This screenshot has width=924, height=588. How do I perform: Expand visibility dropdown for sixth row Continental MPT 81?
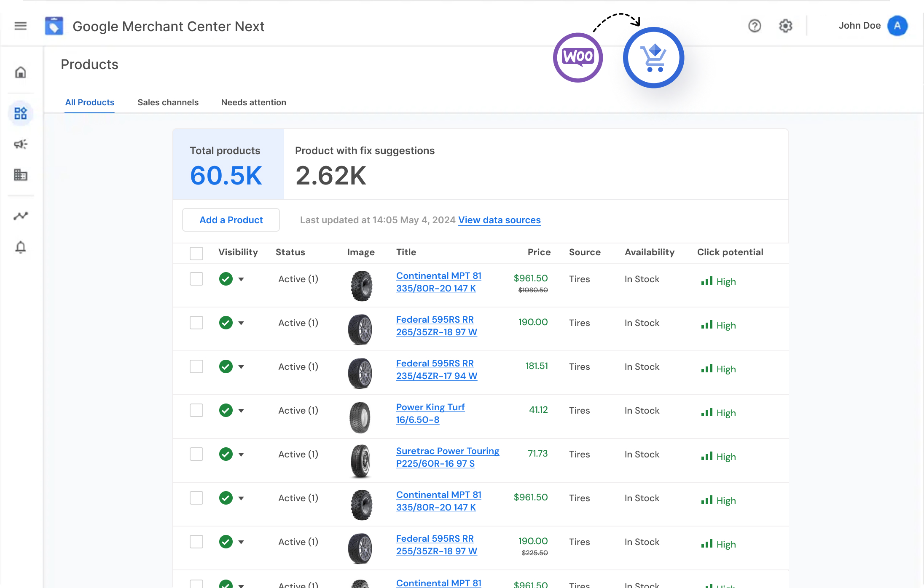pos(241,498)
